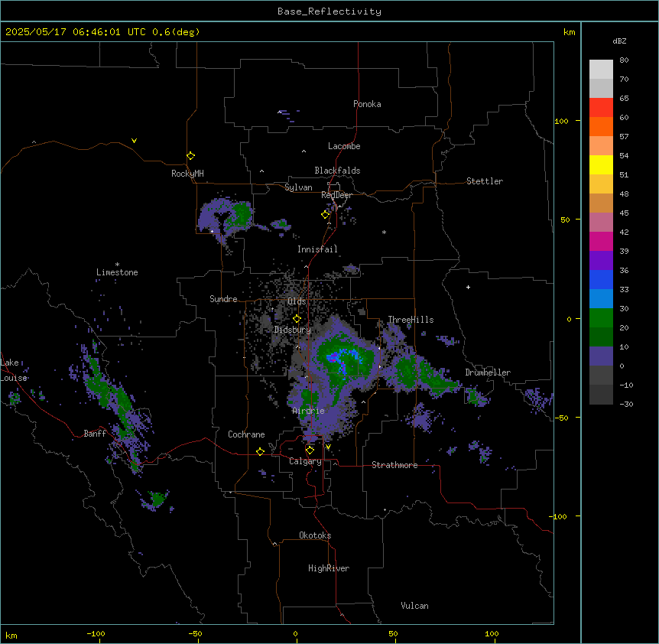Click the white asterisk east of RedDeer

coord(384,232)
